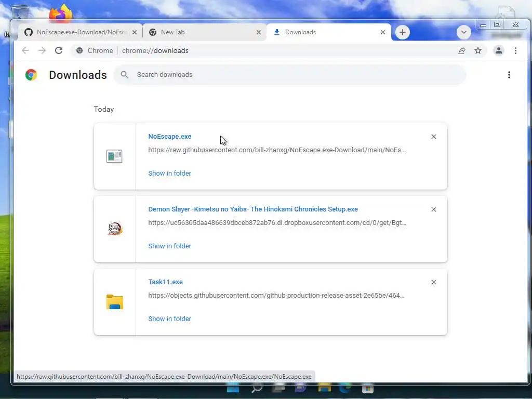
Task: Remove Demon Slayer Setup.exe from list
Action: tap(433, 209)
